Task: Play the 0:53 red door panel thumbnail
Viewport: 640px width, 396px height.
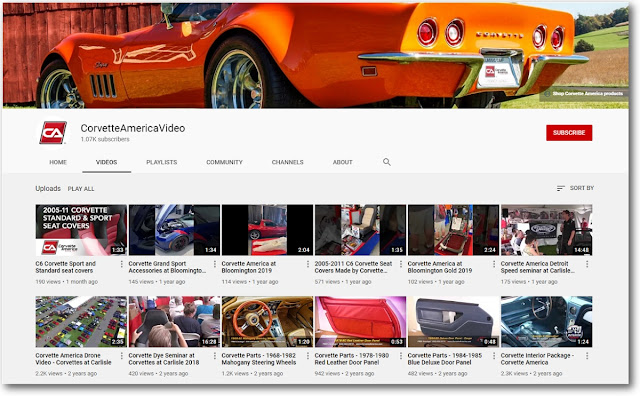Action: (360, 322)
